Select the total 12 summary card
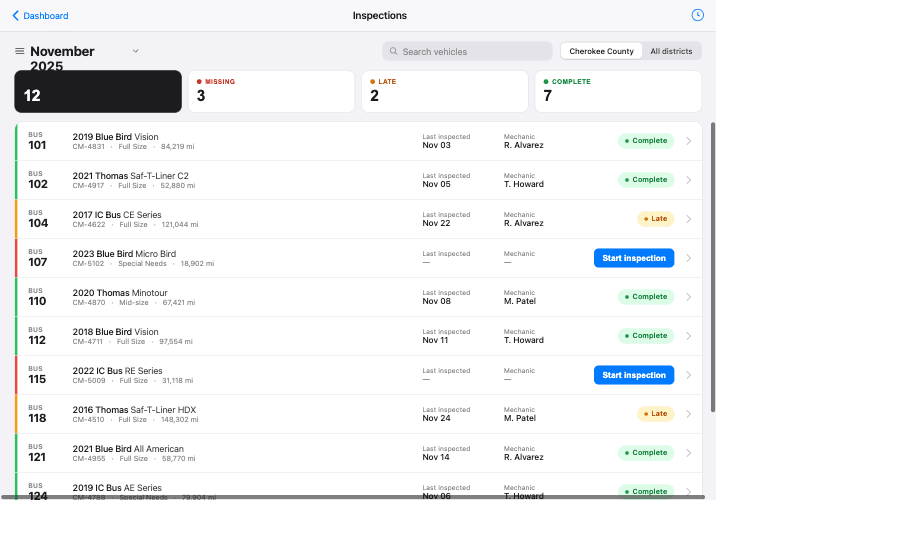 tap(98, 91)
